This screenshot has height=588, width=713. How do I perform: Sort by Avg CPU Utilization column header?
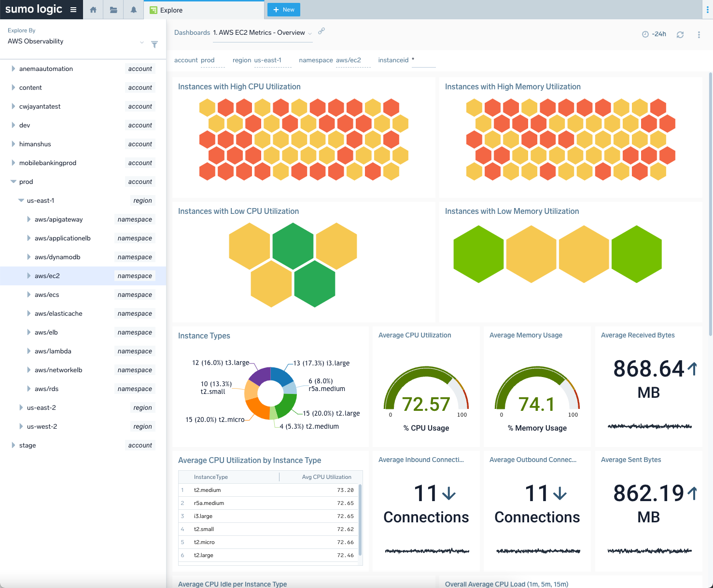tap(327, 477)
